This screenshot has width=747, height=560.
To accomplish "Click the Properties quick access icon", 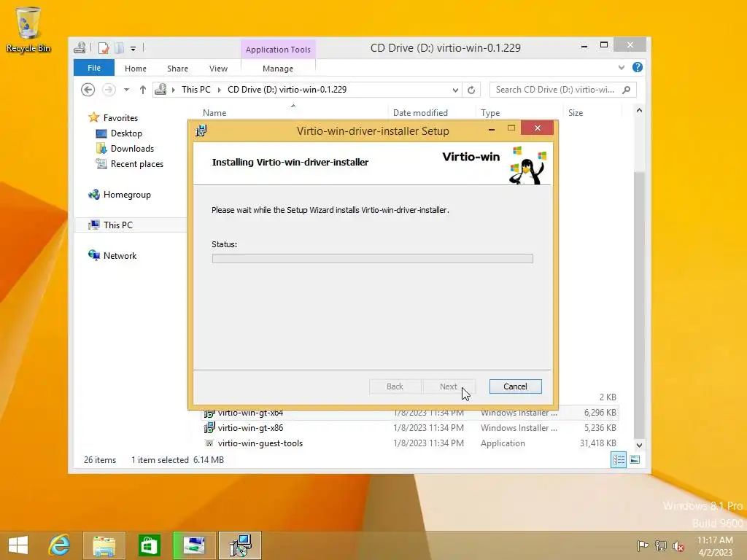I will [x=104, y=47].
